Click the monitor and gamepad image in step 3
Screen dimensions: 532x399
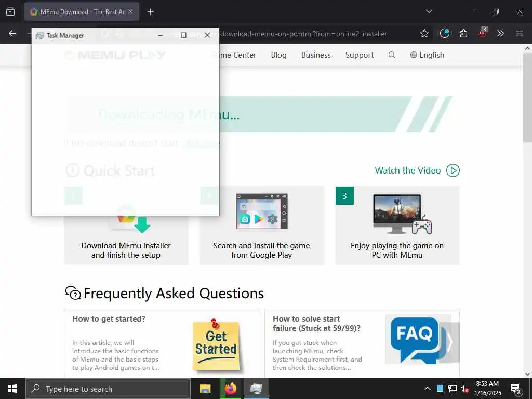coord(402,215)
